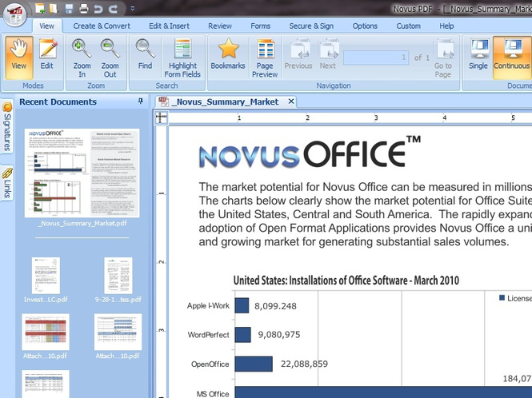Switch to Edit mode pencil icon
532x398 pixels.
[x=47, y=58]
